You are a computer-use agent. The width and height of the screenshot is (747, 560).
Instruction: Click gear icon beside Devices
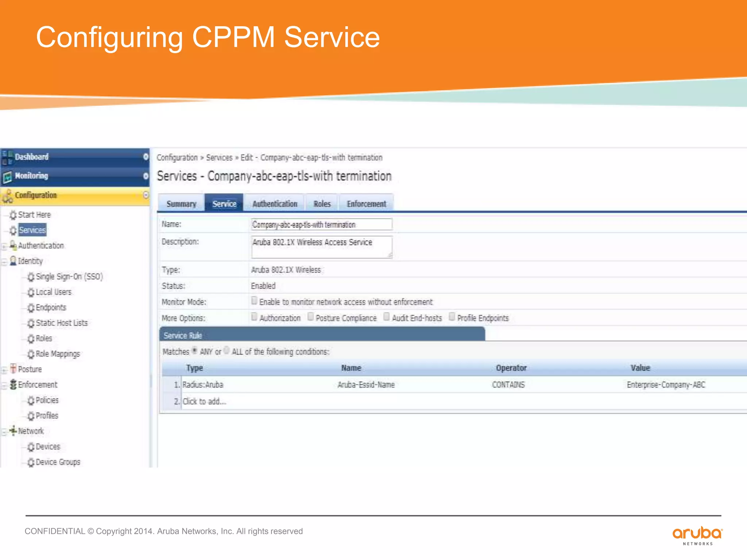[x=31, y=447]
